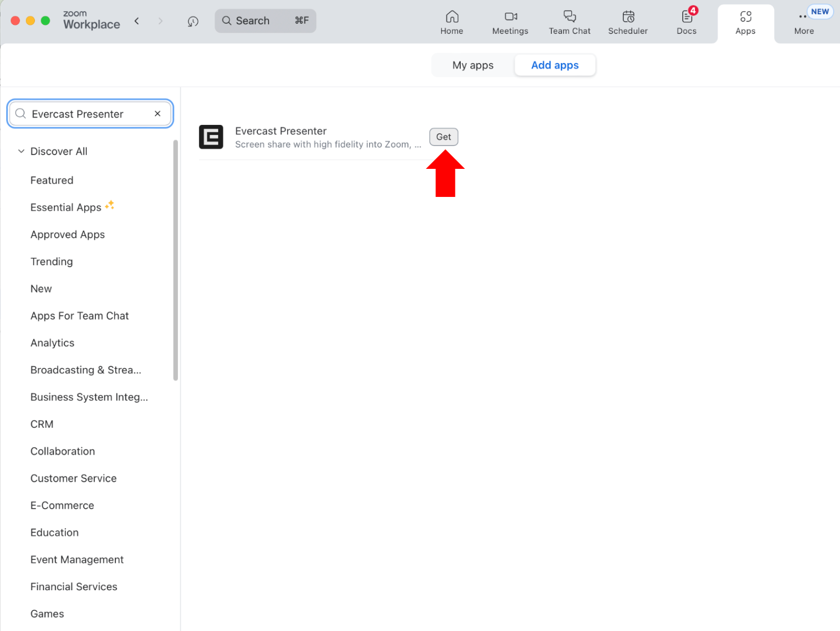The height and width of the screenshot is (631, 840).
Task: Go forward with the right arrow
Action: [160, 21]
